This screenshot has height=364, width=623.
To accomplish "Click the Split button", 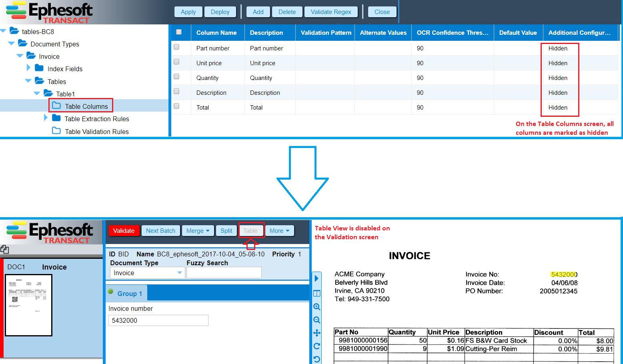I will [x=226, y=230].
